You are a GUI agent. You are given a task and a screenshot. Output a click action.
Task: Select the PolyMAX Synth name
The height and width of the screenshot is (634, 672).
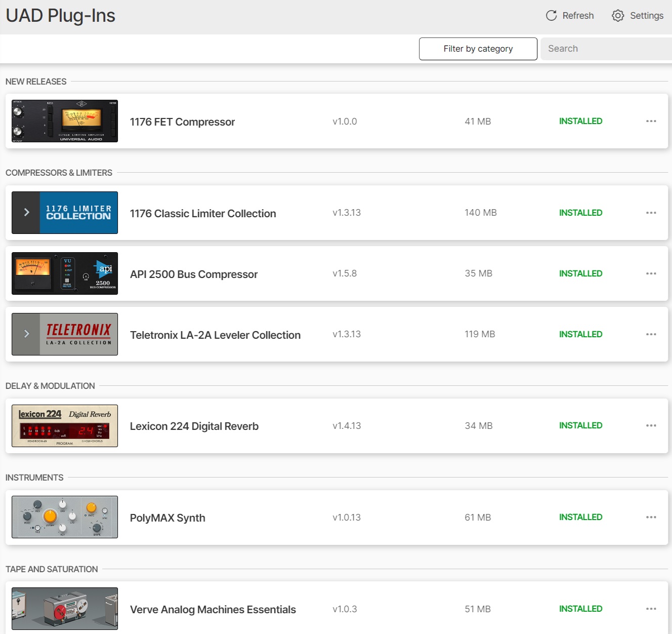click(x=167, y=518)
